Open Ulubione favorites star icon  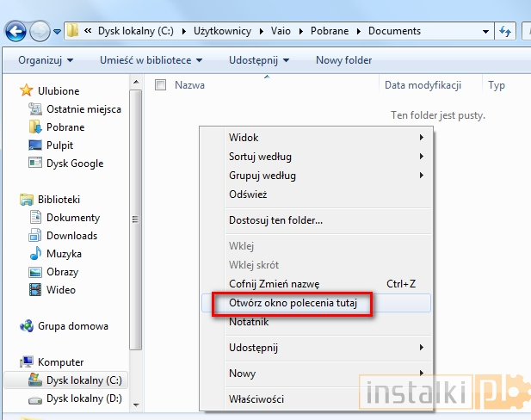(x=27, y=91)
